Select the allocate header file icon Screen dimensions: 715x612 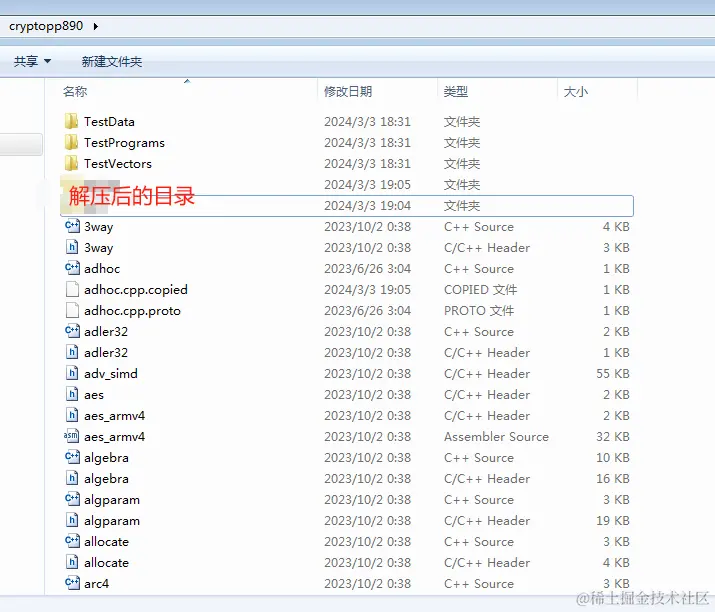[72, 562]
